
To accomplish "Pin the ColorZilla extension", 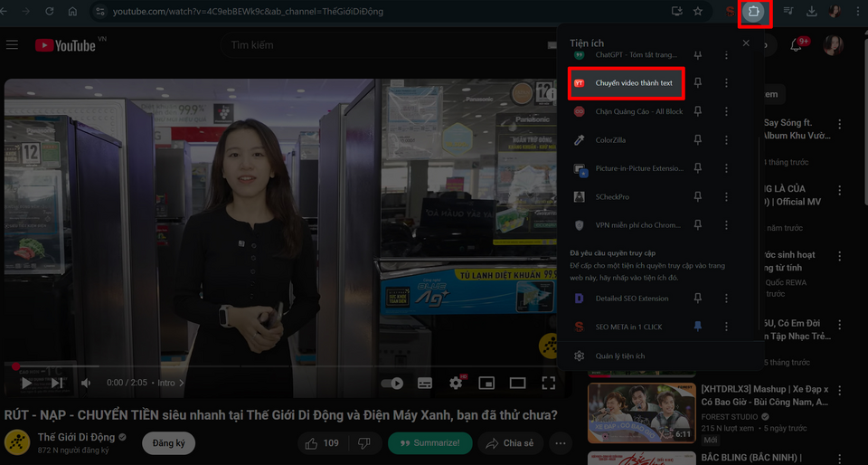I will 698,140.
